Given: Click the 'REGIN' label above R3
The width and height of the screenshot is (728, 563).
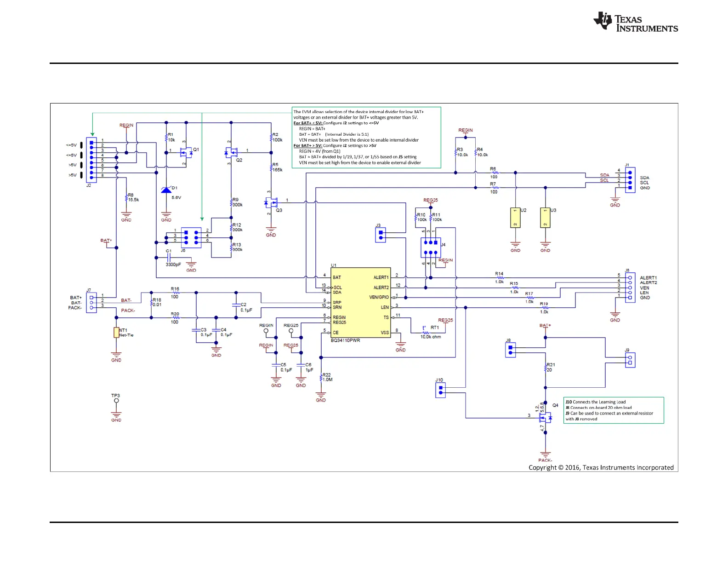Looking at the screenshot, I should point(465,130).
